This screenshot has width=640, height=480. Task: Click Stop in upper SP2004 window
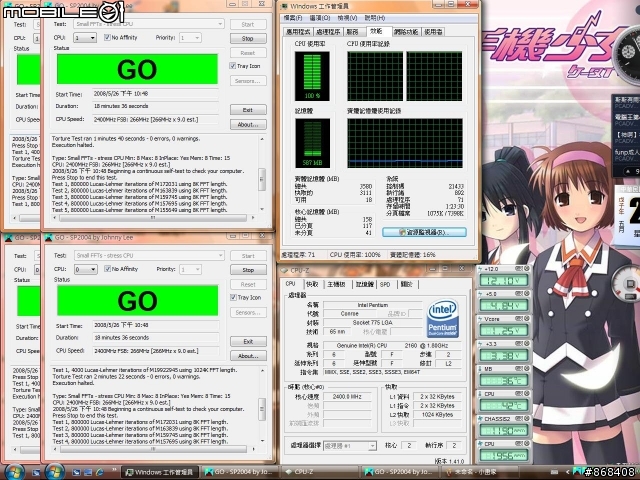248,38
